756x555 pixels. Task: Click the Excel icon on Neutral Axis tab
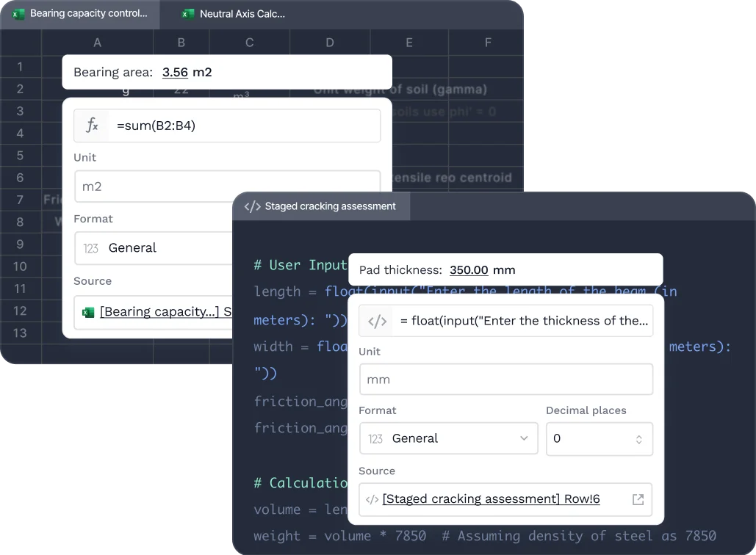point(188,14)
